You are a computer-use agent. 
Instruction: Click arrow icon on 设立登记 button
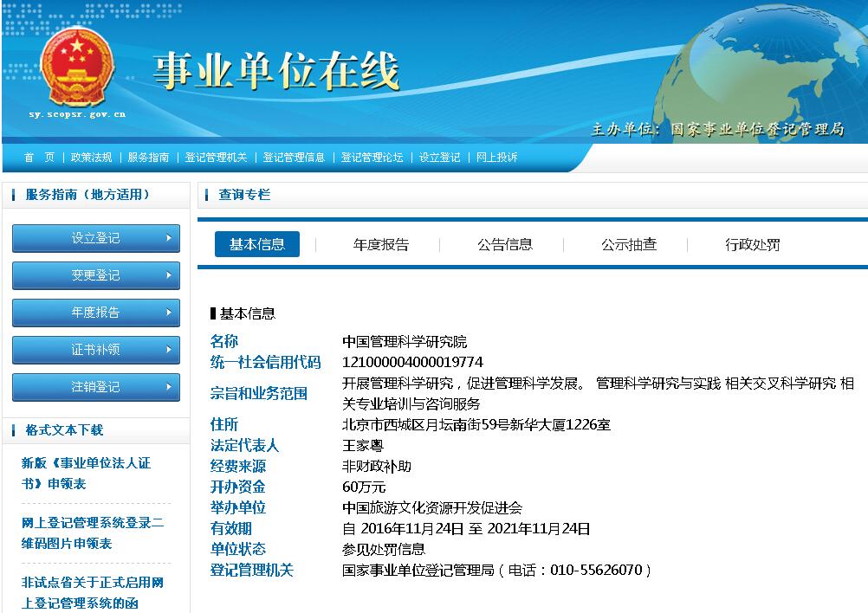pos(169,238)
